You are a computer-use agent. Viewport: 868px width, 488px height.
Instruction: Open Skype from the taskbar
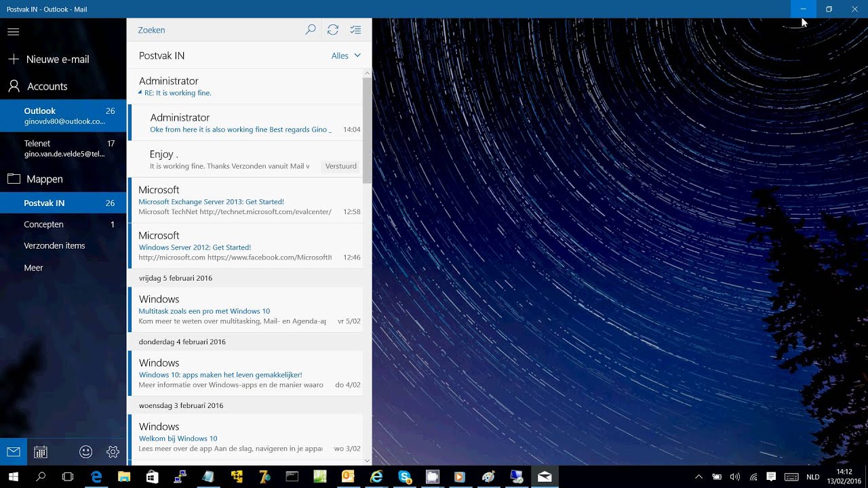click(x=405, y=476)
